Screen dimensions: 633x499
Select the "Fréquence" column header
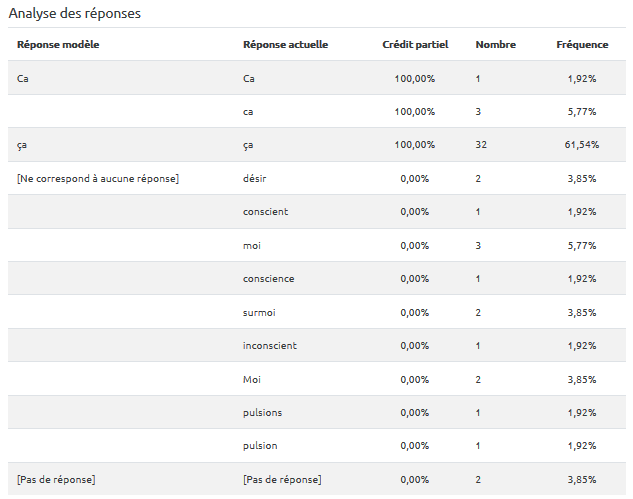coord(582,45)
